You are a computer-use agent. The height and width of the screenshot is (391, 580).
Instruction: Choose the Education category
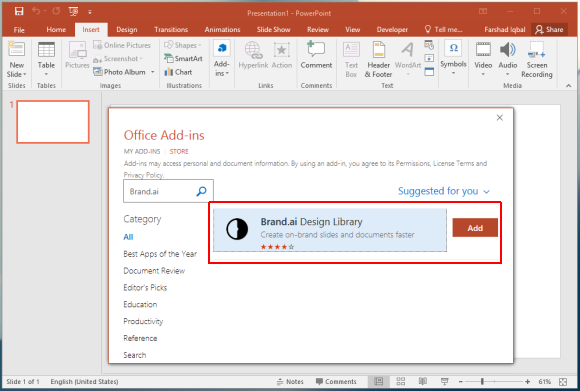[x=140, y=304]
